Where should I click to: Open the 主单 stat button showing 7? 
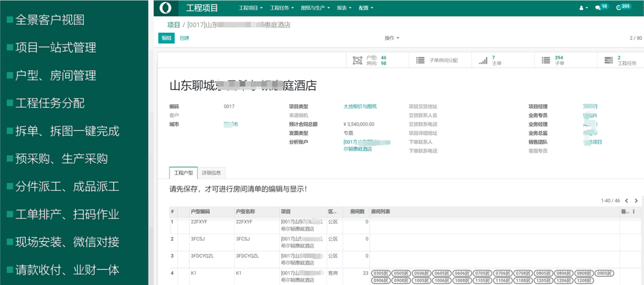point(502,61)
